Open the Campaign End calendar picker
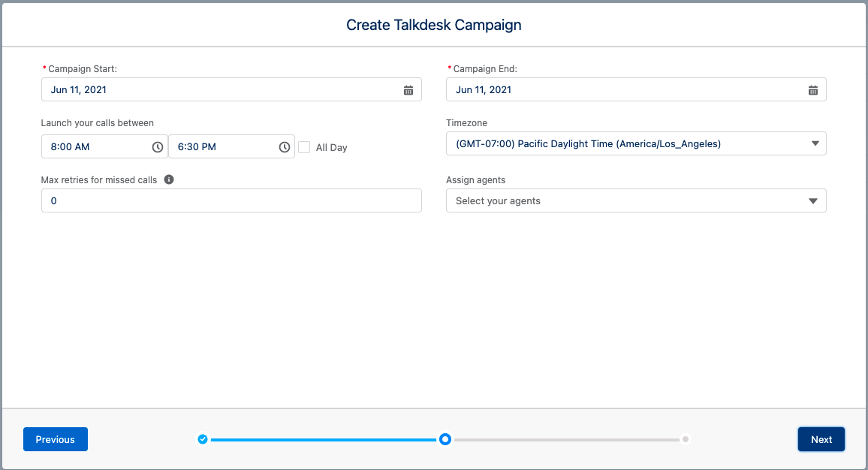868x470 pixels. click(x=813, y=89)
